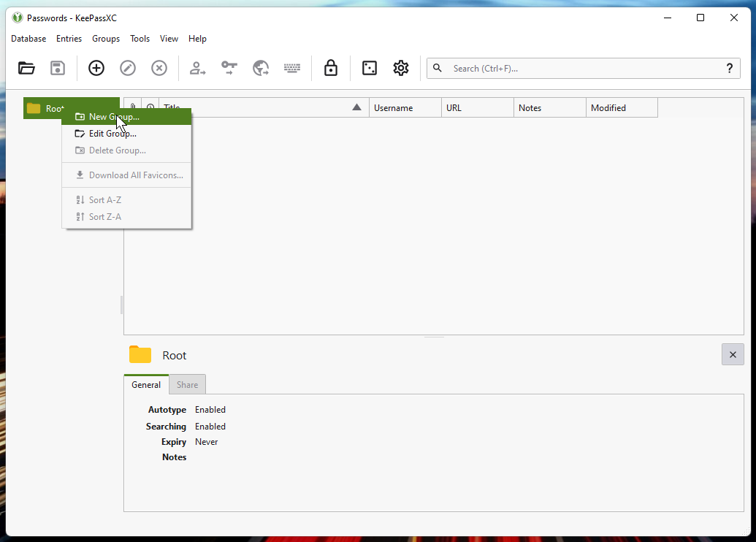Click into the Search field
The height and width of the screenshot is (542, 756).
[x=584, y=69]
